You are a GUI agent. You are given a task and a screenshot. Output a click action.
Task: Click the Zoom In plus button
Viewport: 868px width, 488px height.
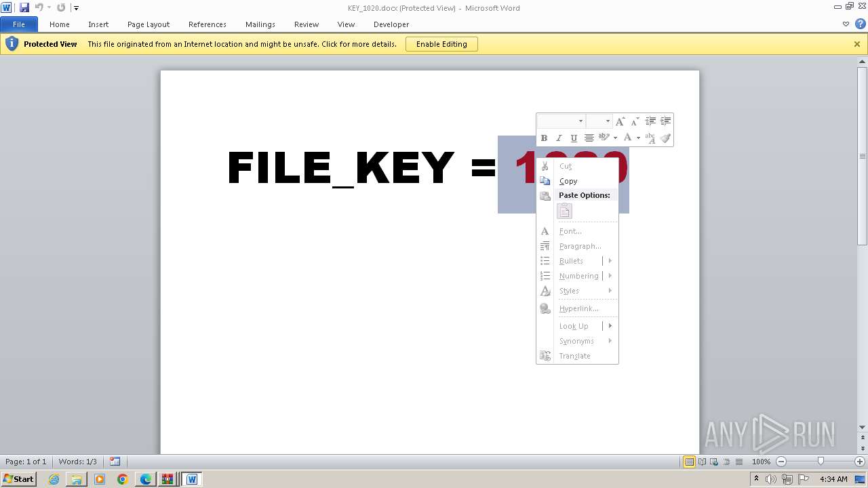(860, 462)
